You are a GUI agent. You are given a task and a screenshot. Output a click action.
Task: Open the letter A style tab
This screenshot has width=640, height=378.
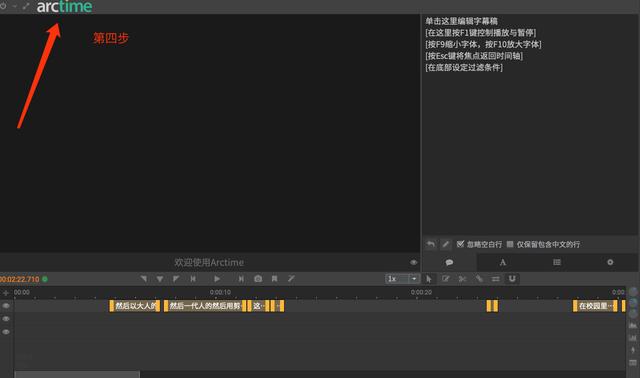pyautogui.click(x=503, y=262)
